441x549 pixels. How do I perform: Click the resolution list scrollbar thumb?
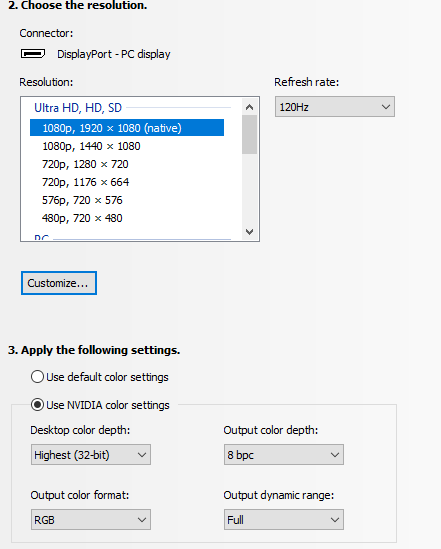pos(250,135)
